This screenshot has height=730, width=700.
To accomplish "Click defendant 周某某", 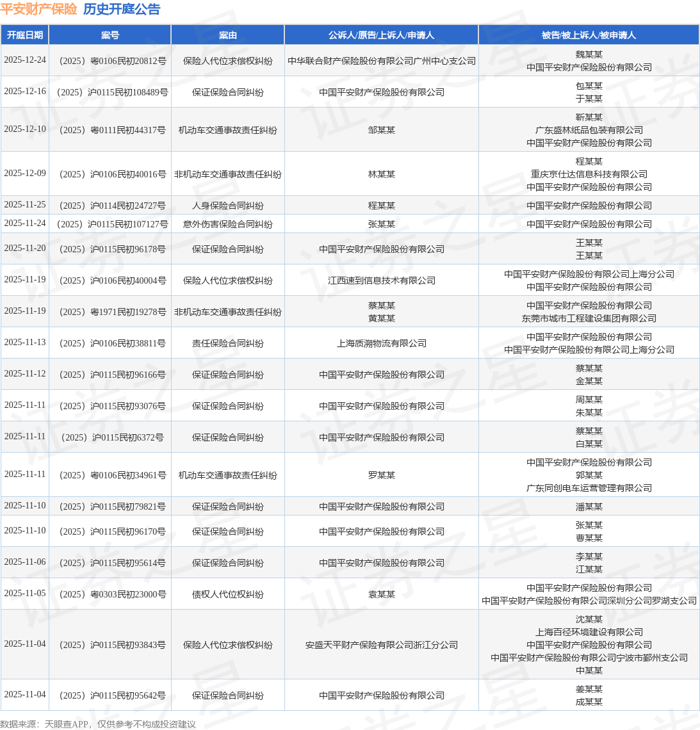I will pos(589,400).
